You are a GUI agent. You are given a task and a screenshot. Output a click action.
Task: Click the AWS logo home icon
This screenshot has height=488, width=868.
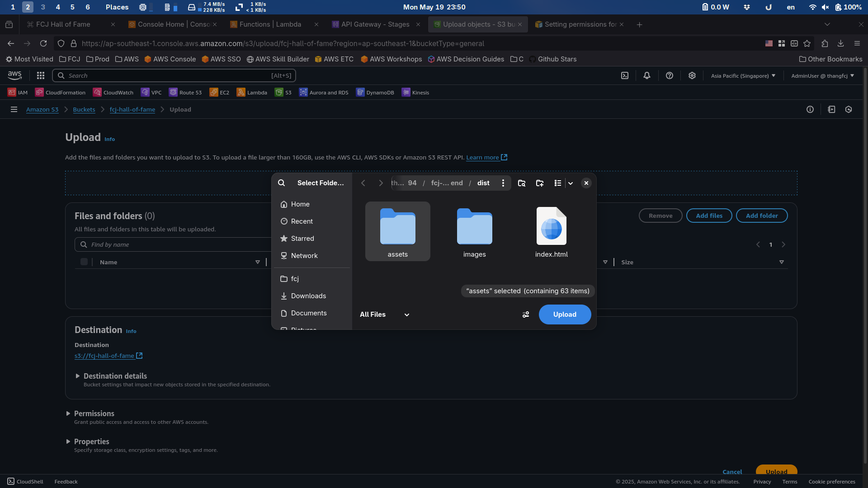(x=14, y=75)
